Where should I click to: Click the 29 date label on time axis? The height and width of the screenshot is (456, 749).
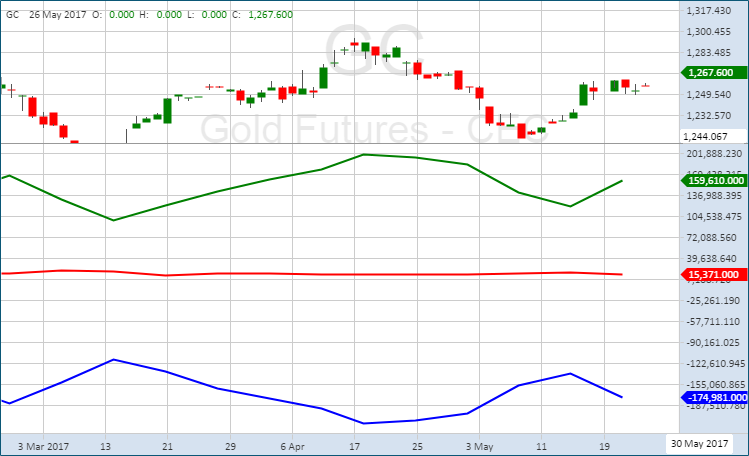coord(230,446)
